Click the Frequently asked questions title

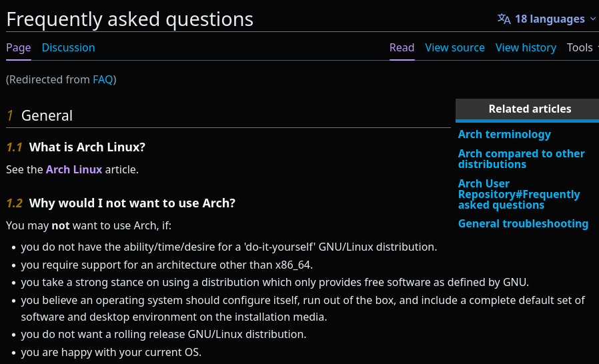(x=130, y=19)
